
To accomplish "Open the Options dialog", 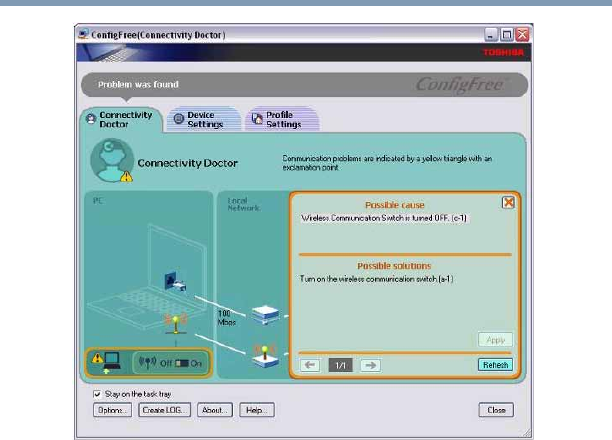I will 112,410.
